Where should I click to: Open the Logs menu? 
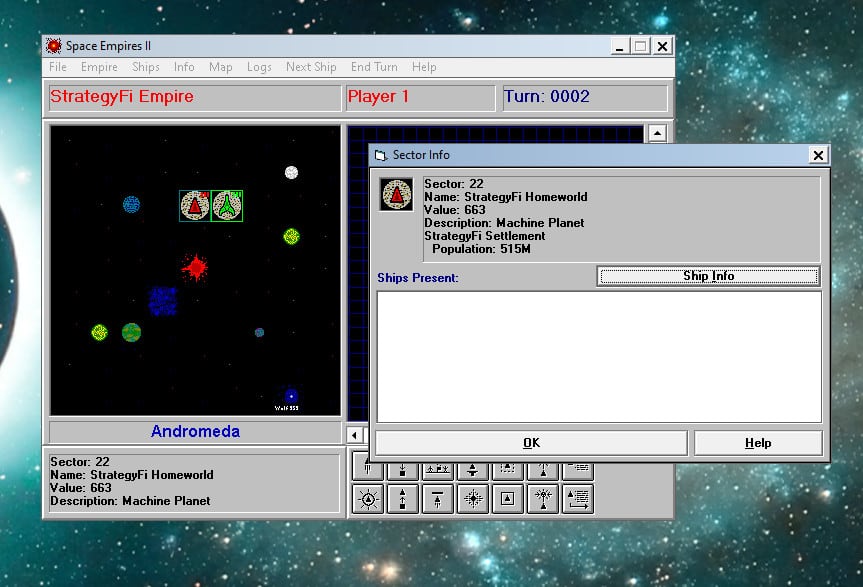[259, 67]
